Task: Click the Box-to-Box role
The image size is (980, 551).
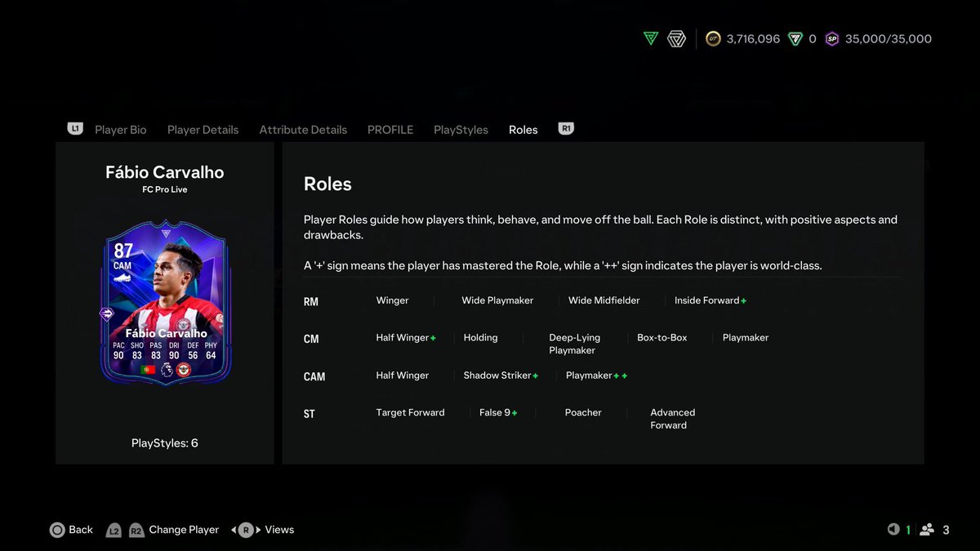Action: (662, 337)
